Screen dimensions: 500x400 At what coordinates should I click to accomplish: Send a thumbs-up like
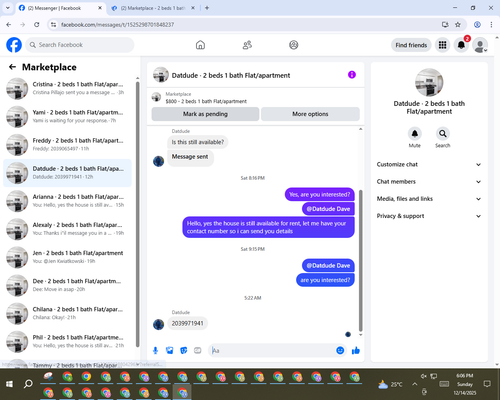click(356, 350)
